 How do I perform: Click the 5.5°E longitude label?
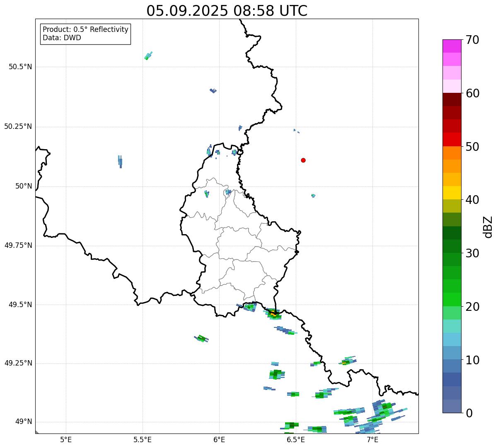(143, 440)
